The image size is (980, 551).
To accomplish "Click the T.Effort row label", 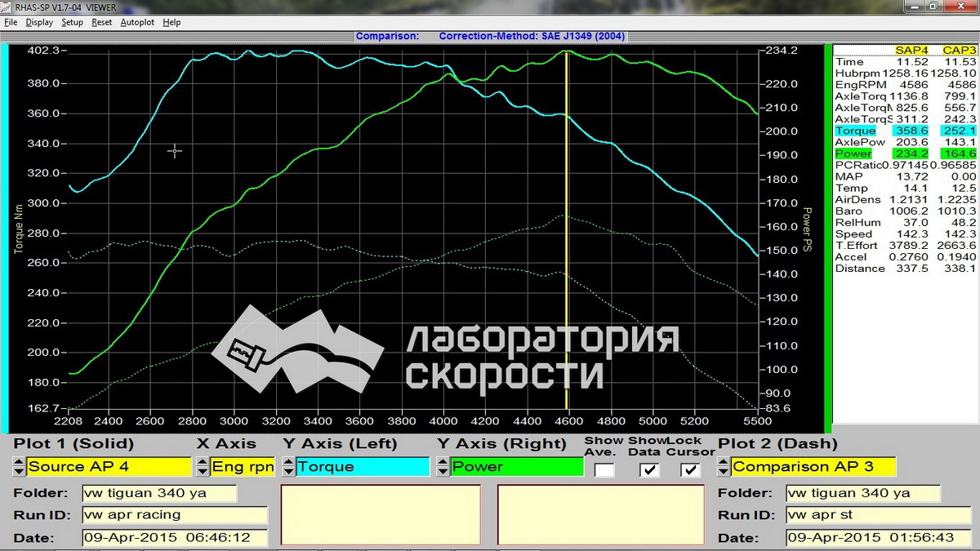I will 856,245.
